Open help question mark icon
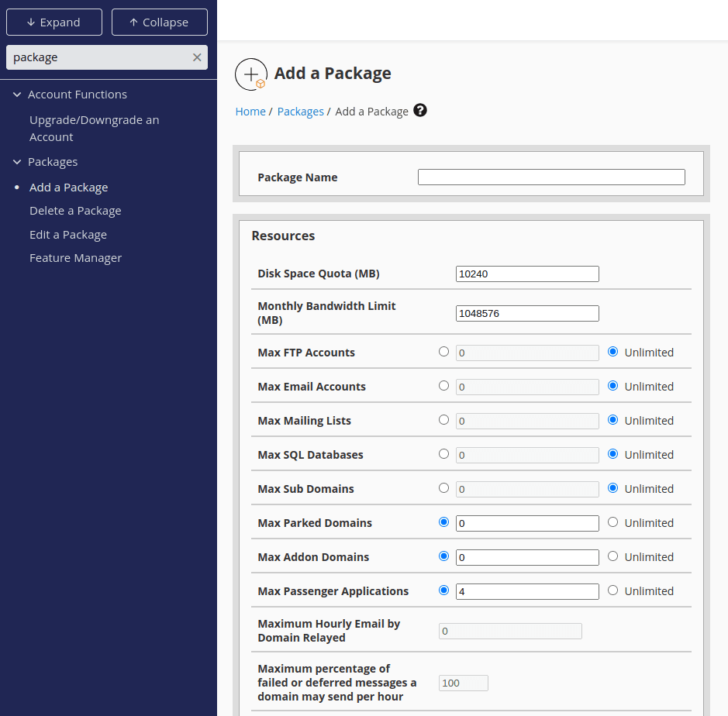 [420, 111]
